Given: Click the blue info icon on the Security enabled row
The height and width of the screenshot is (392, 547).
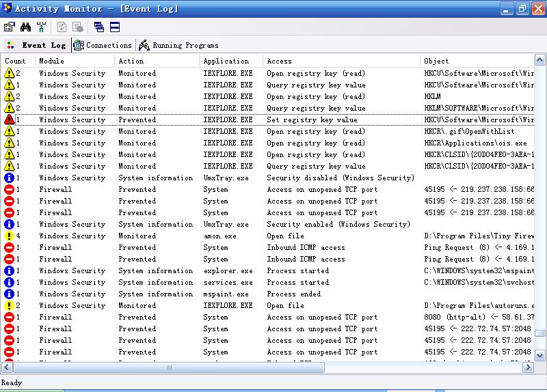Looking at the screenshot, I should [10, 224].
